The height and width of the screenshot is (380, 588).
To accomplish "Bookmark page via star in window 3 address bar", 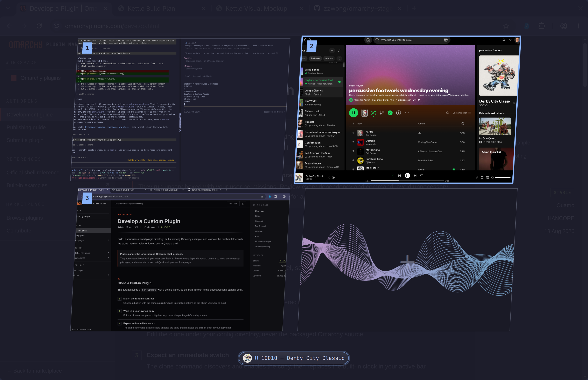I will (262, 196).
